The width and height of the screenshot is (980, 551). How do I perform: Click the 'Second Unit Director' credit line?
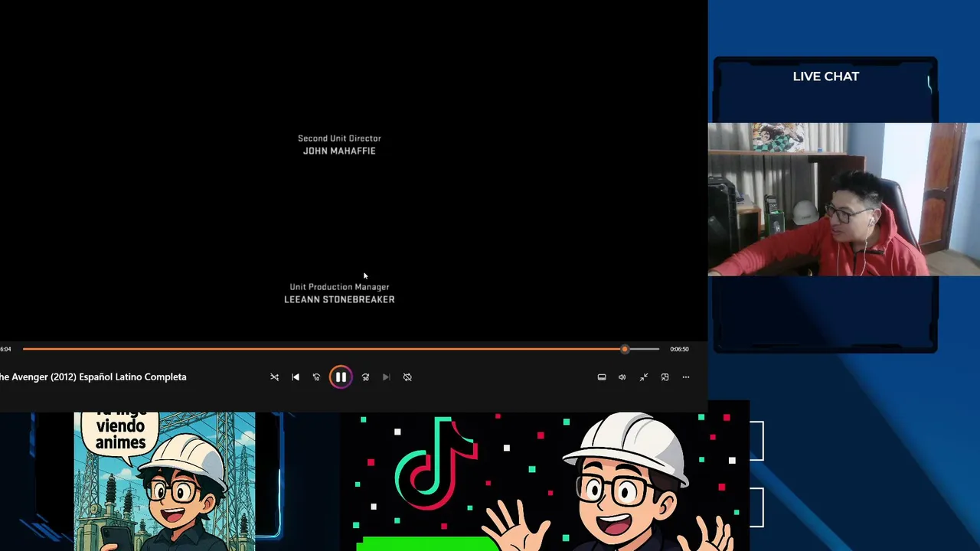339,139
